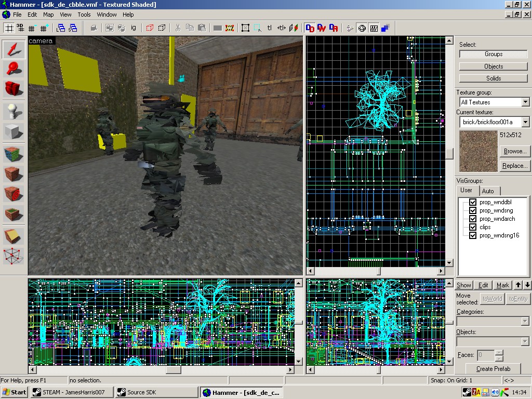Choose the Apply Overlays tool
The image size is (532, 399).
click(x=14, y=214)
